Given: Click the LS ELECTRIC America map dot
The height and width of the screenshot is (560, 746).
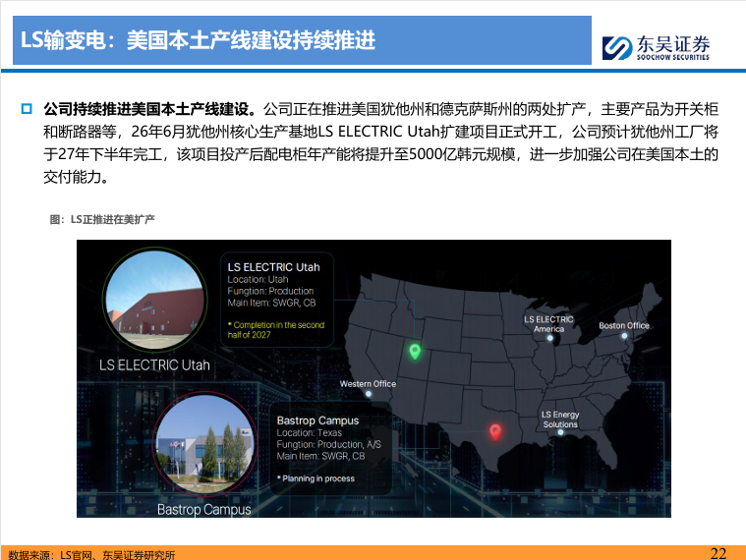Looking at the screenshot, I should (x=550, y=338).
